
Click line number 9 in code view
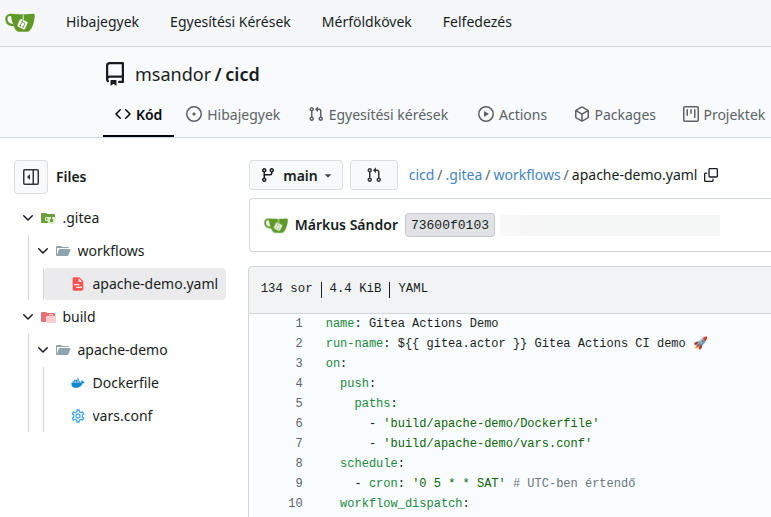pos(299,483)
